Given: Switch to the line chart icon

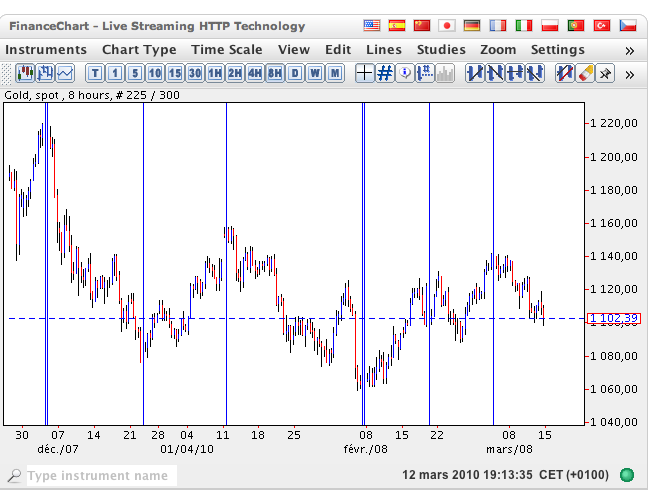Looking at the screenshot, I should click(x=65, y=72).
